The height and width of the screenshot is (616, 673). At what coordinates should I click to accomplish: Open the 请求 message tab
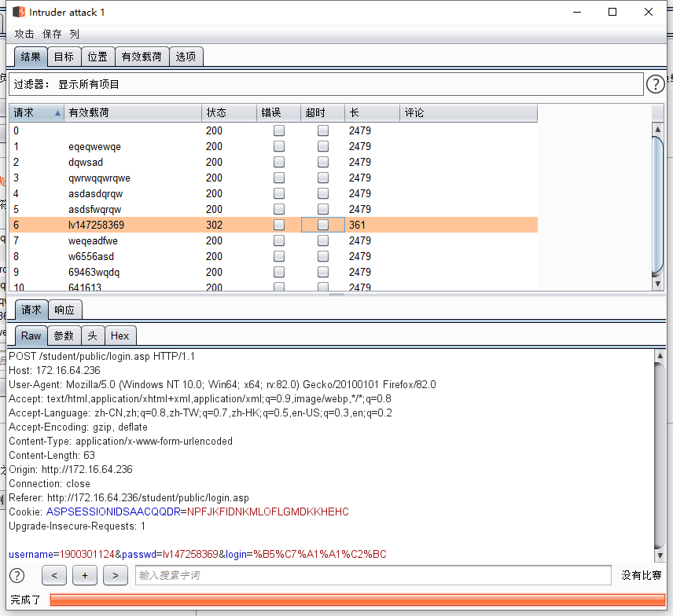(31, 310)
